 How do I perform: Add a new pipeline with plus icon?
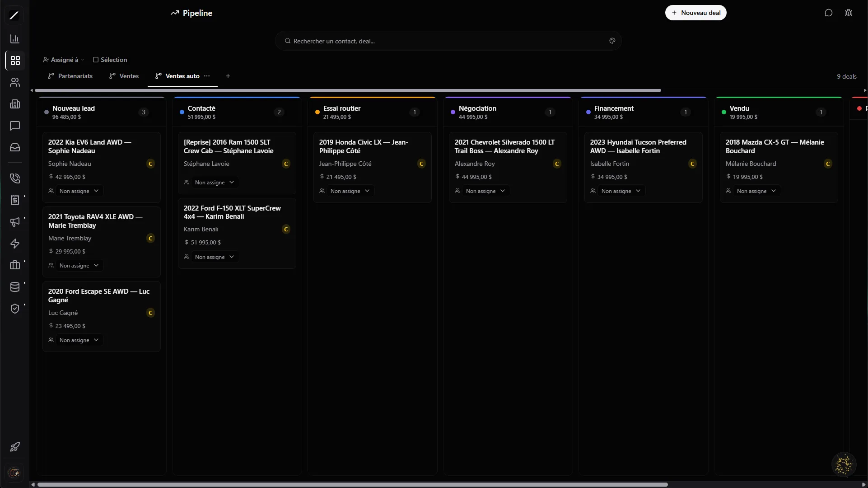click(228, 76)
